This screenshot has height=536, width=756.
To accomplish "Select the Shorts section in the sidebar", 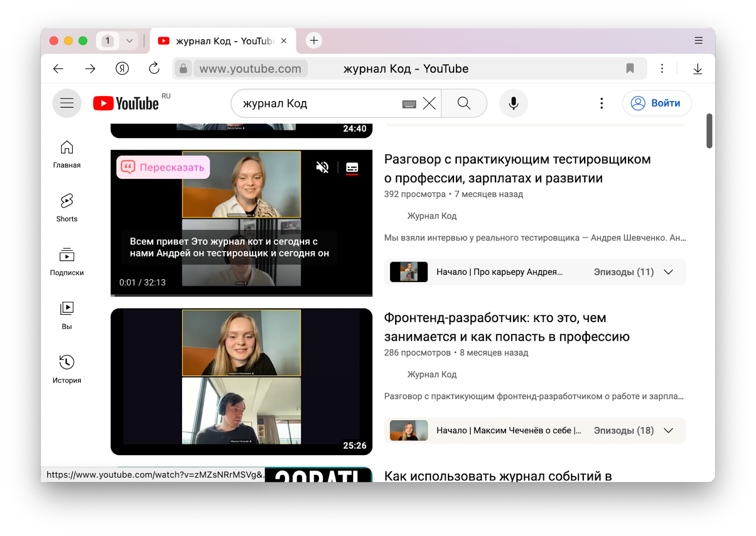I will click(x=66, y=206).
